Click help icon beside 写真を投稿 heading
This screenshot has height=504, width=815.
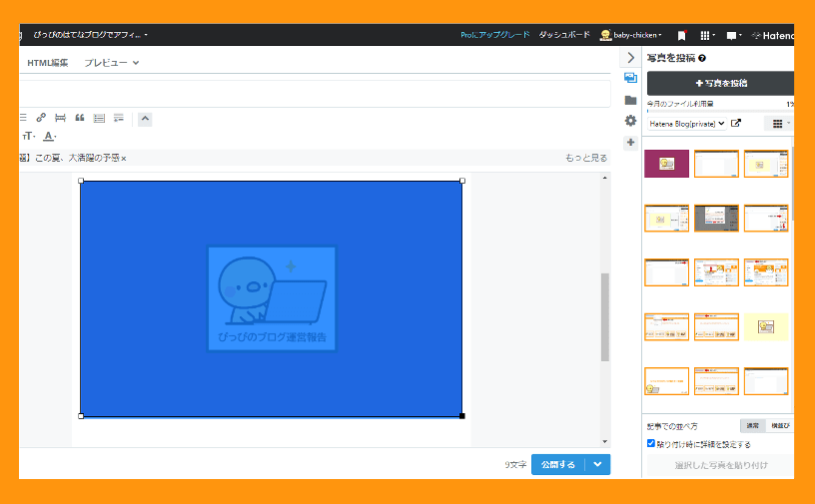point(702,58)
